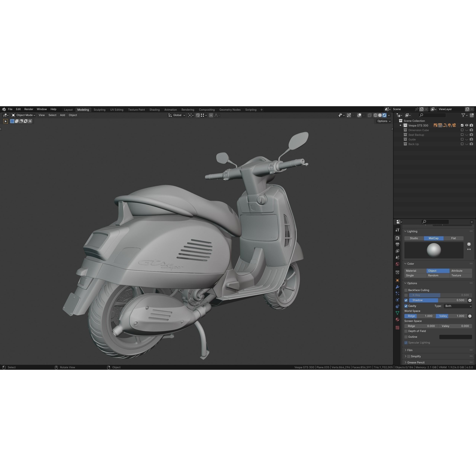Image resolution: width=476 pixels, height=476 pixels.
Task: Select Studio lighting button
Action: point(414,238)
